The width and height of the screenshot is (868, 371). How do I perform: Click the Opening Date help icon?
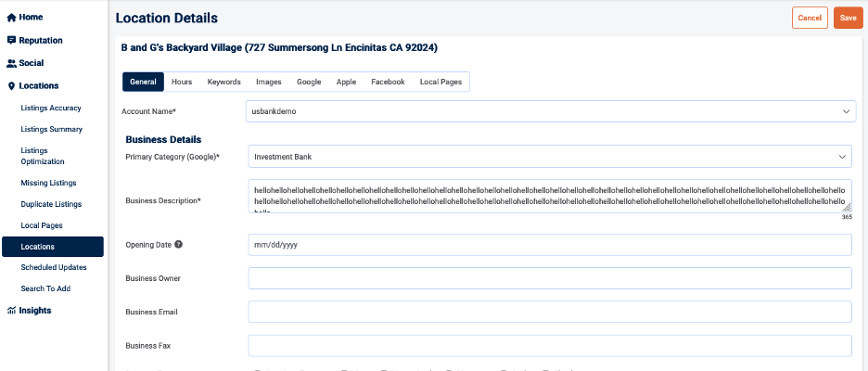coord(178,244)
